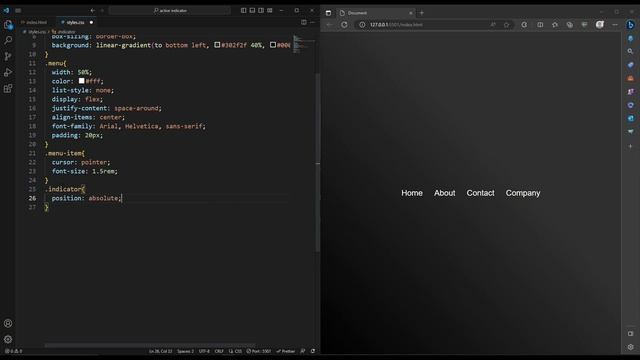Click unsaved dot on styles.css tab
Image resolution: width=640 pixels, height=360 pixels.
click(x=91, y=22)
